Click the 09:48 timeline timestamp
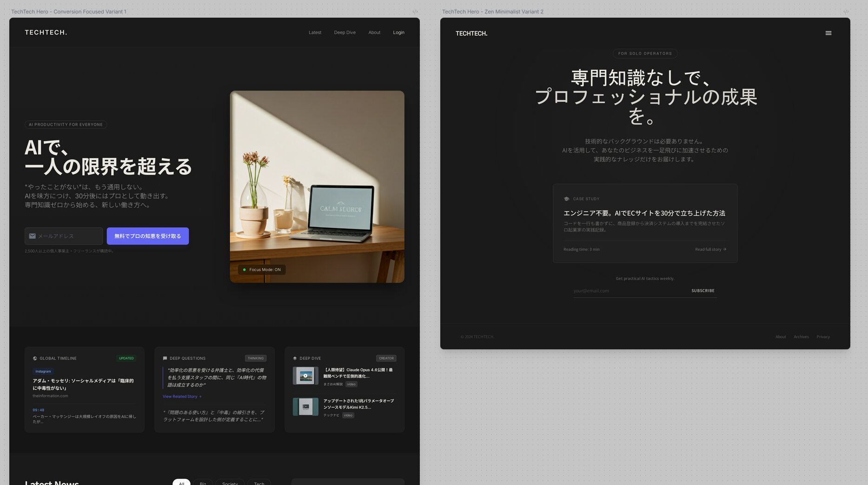868x485 pixels. click(x=38, y=410)
